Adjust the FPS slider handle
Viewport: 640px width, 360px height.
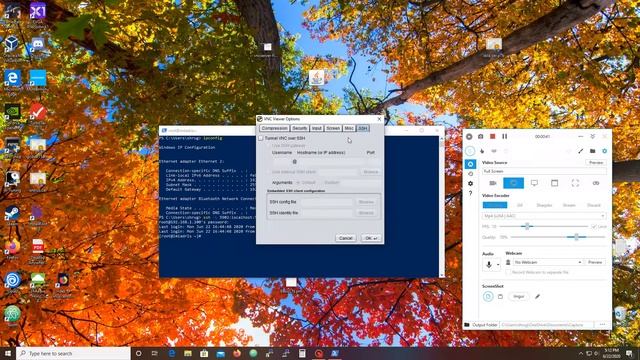527,226
